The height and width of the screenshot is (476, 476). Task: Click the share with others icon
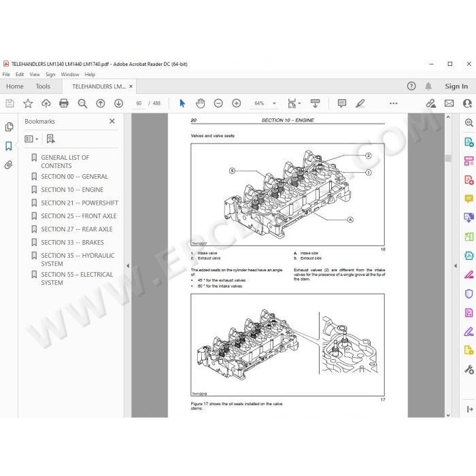pyautogui.click(x=468, y=103)
